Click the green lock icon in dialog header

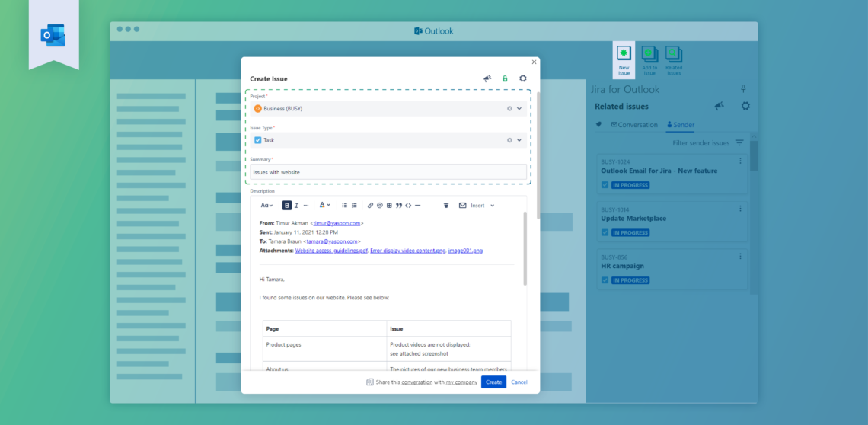coord(505,78)
